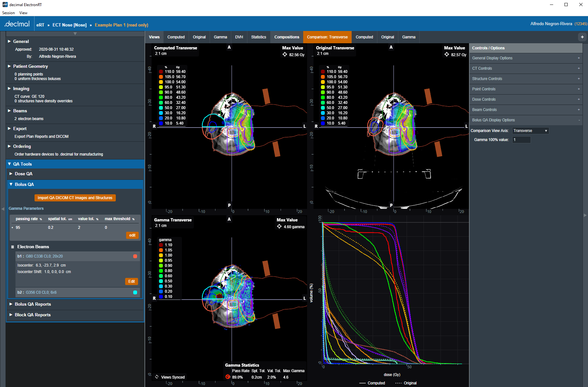Viewport: 588px width, 387px height.
Task: Collapse the left sidebar with arrow handle
Action: point(3,209)
